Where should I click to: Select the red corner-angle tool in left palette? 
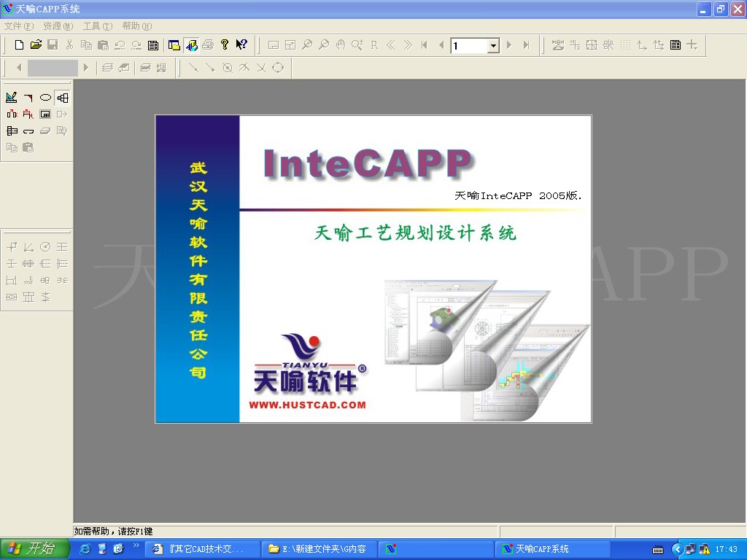pos(28,98)
